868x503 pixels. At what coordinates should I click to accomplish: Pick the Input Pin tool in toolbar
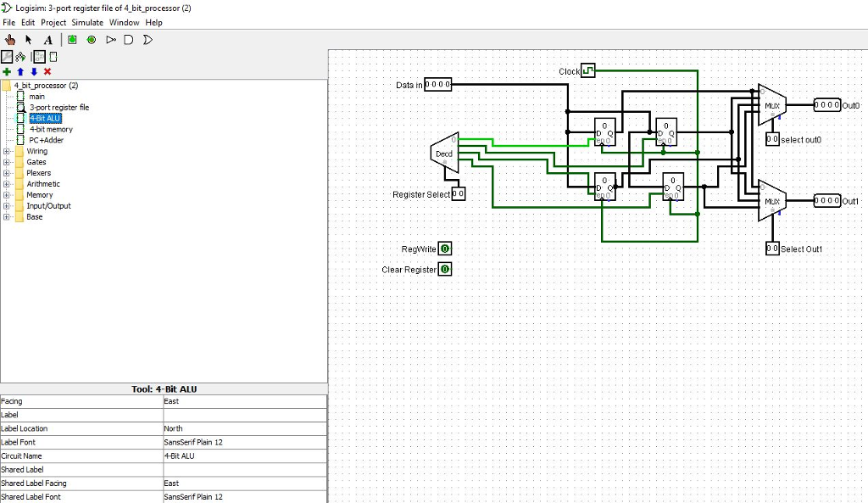tap(72, 40)
